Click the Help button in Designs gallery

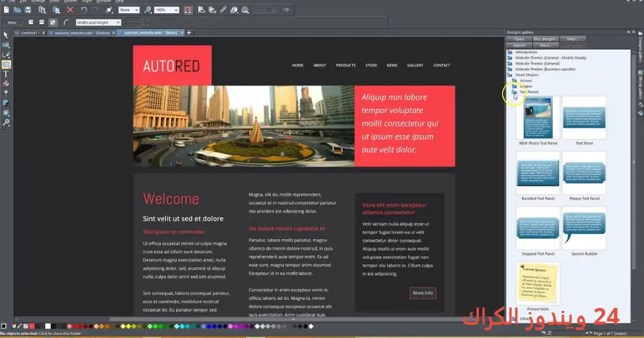[572, 39]
